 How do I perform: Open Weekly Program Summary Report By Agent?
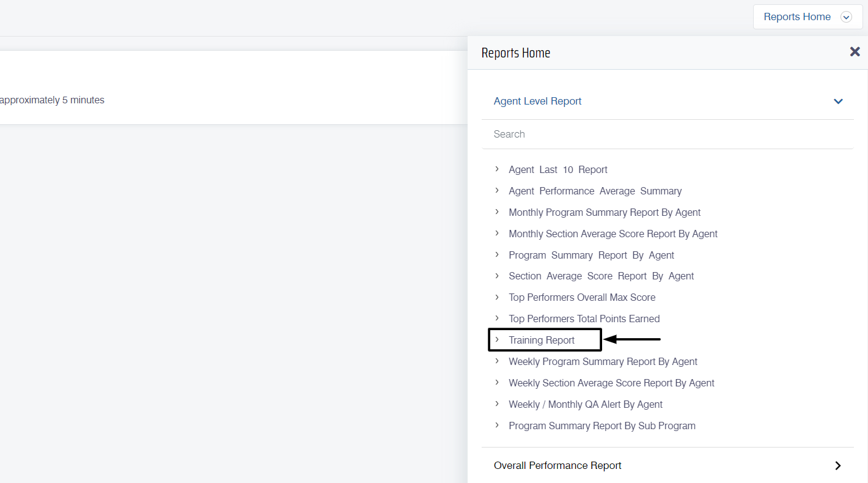click(x=603, y=362)
